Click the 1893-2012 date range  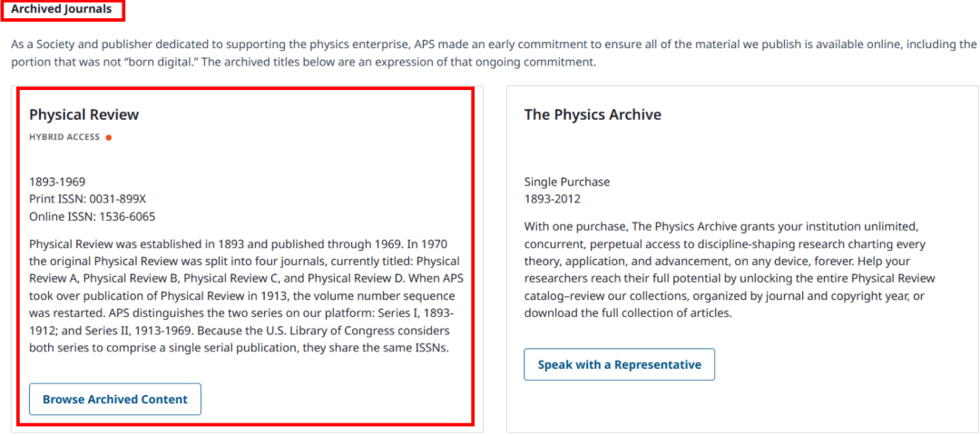tap(552, 200)
